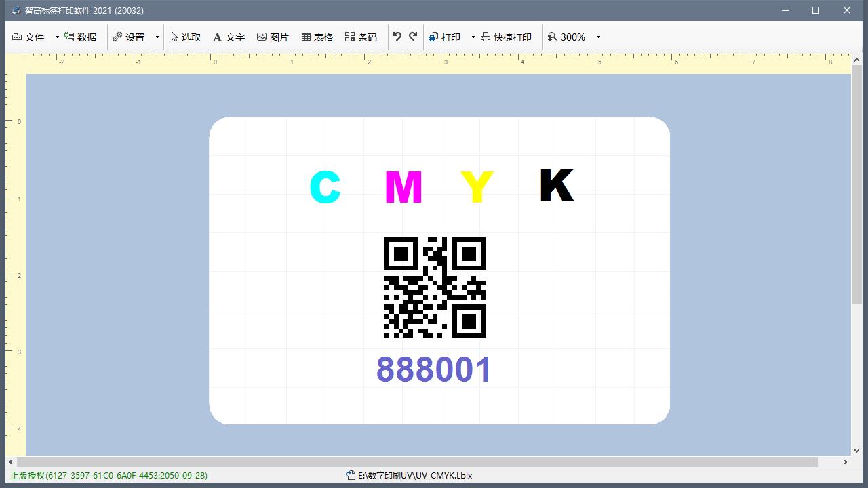This screenshot has width=868, height=488.
Task: Open the 设置 (Settings) menu
Action: pyautogui.click(x=129, y=37)
